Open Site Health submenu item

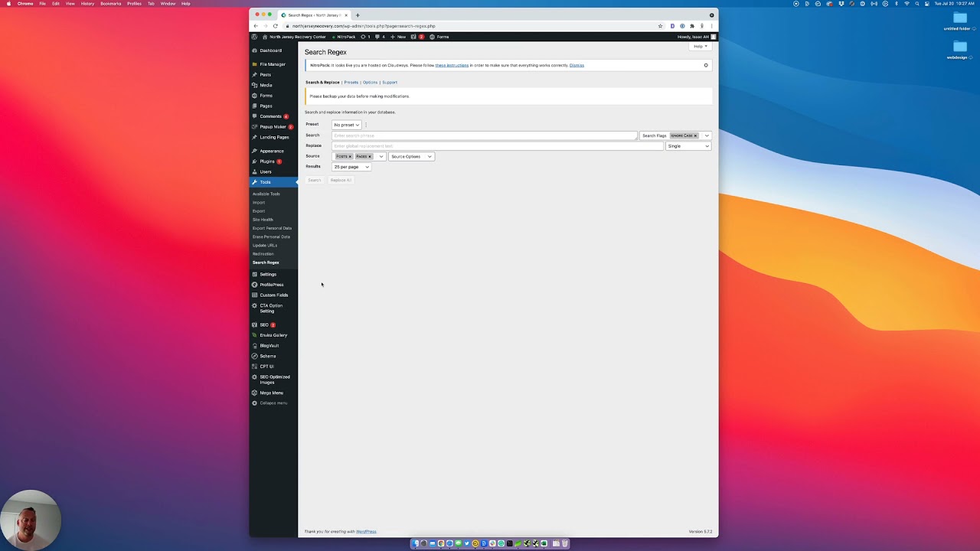point(263,220)
